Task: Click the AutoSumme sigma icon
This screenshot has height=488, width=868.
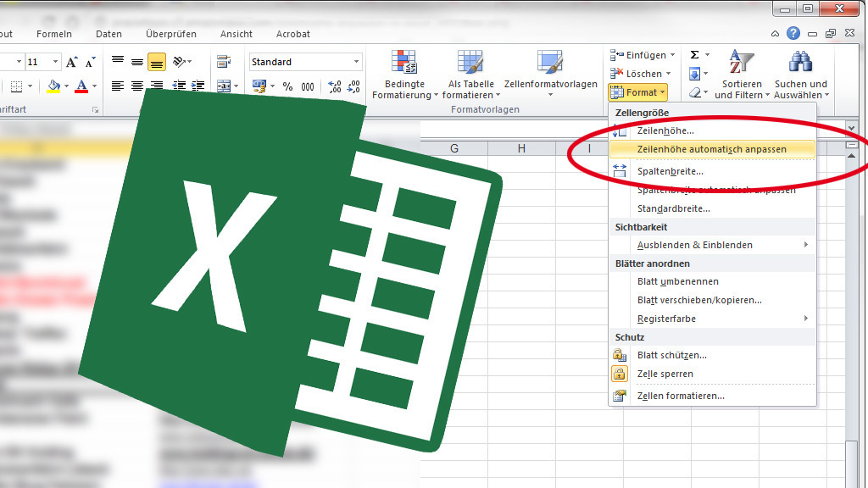Action: [x=695, y=55]
